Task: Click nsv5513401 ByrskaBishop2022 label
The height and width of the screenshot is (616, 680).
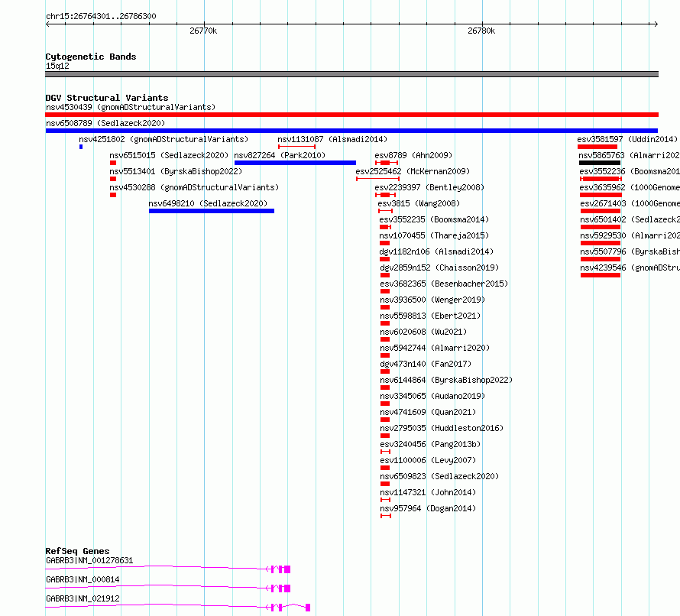Action: point(176,171)
